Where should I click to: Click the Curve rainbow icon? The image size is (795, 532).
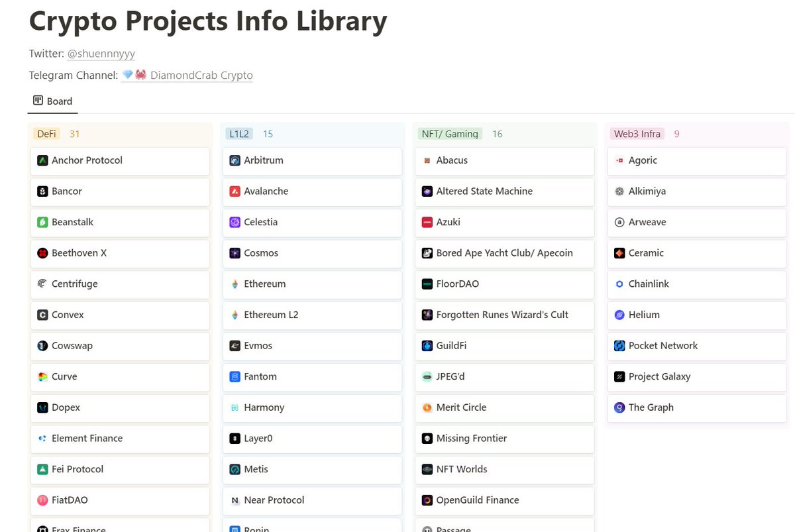42,376
